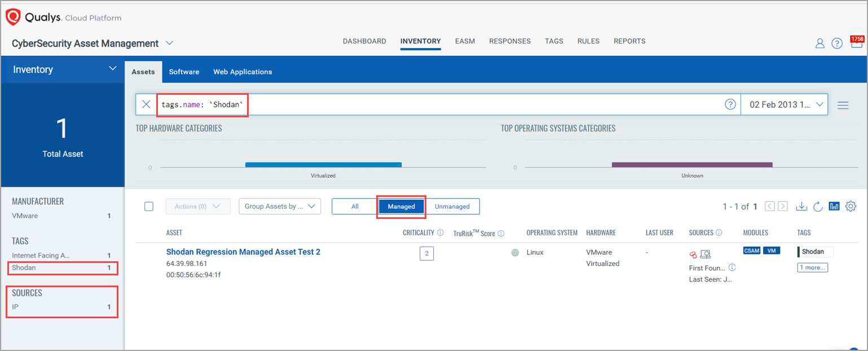Go to the next page of results
868x351 pixels.
click(783, 207)
